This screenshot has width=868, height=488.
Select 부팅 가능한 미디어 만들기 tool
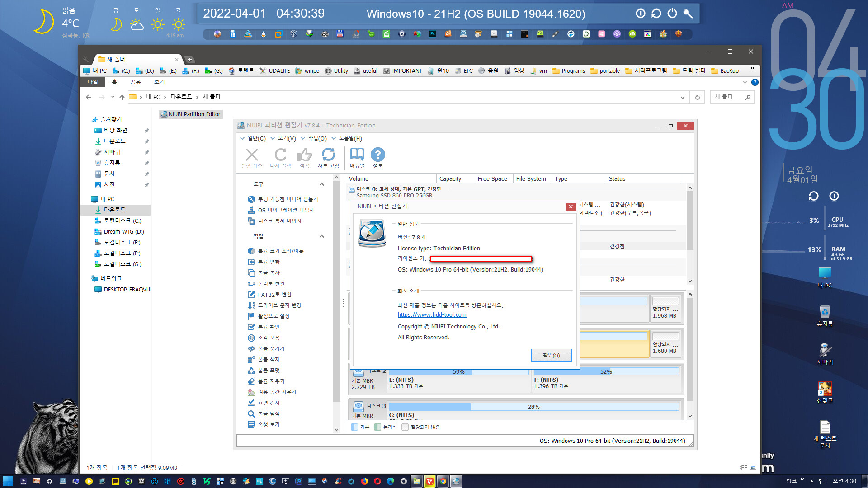click(x=283, y=199)
